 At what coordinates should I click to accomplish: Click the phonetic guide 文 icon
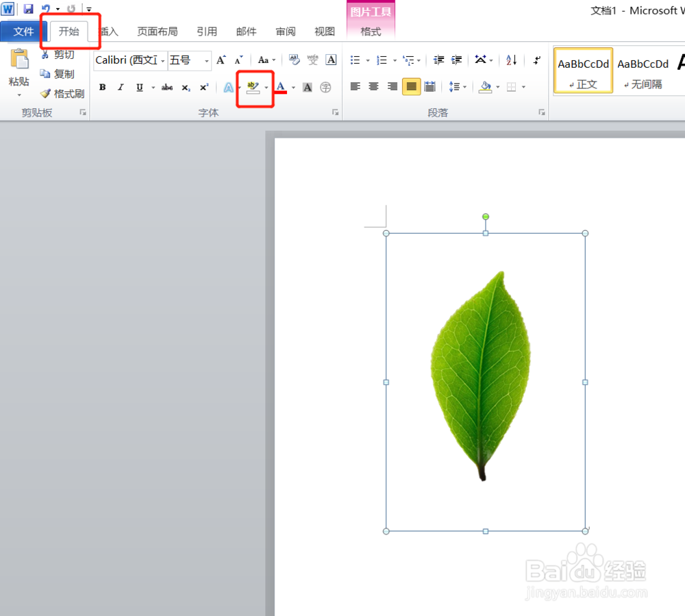pos(312,60)
